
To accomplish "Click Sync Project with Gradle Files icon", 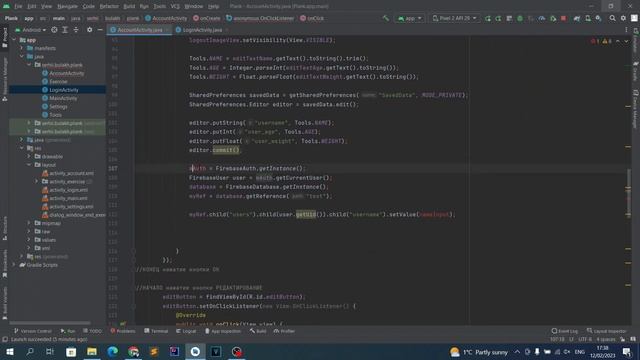I will point(577,18).
